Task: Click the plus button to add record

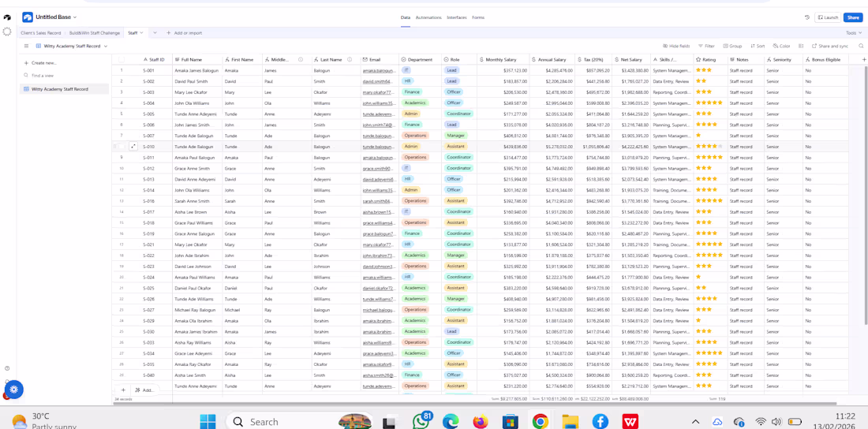Action: click(123, 390)
